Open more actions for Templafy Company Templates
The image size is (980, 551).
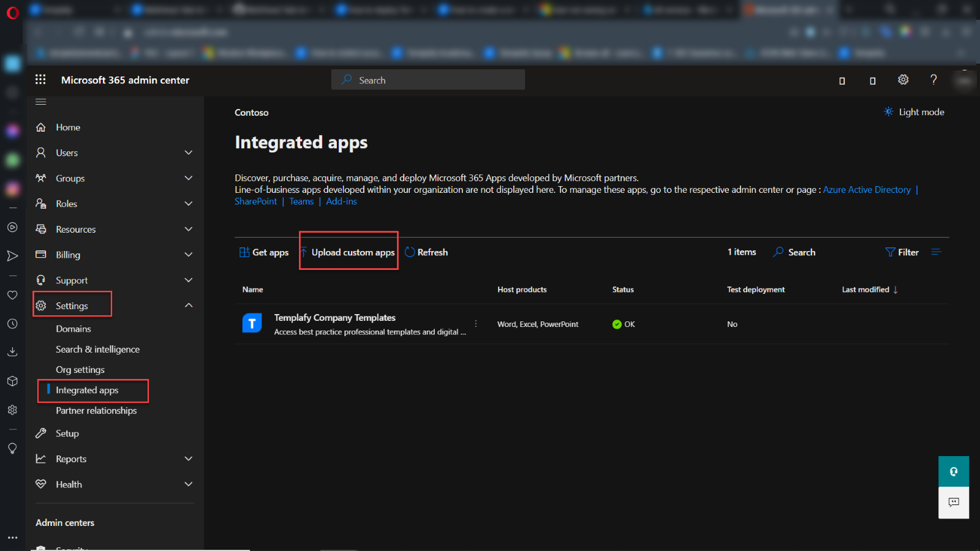476,324
